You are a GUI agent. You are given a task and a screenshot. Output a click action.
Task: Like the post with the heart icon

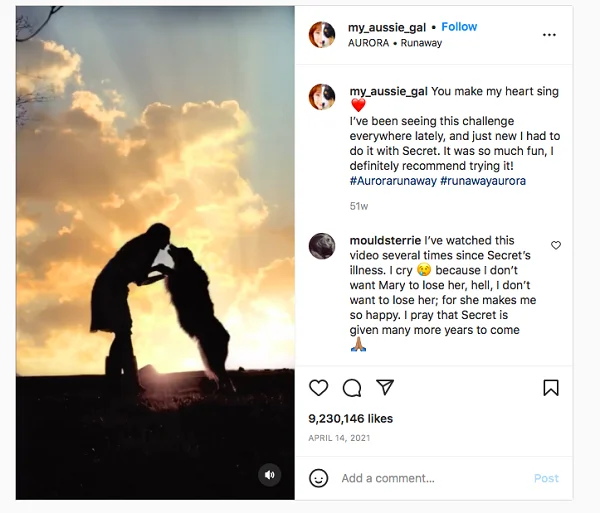[319, 387]
